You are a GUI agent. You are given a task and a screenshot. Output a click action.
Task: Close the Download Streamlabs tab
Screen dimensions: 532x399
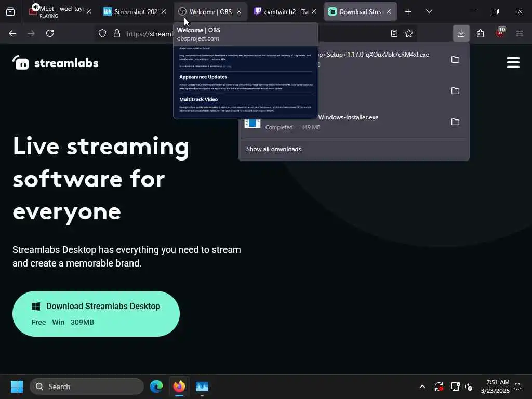coord(389,12)
